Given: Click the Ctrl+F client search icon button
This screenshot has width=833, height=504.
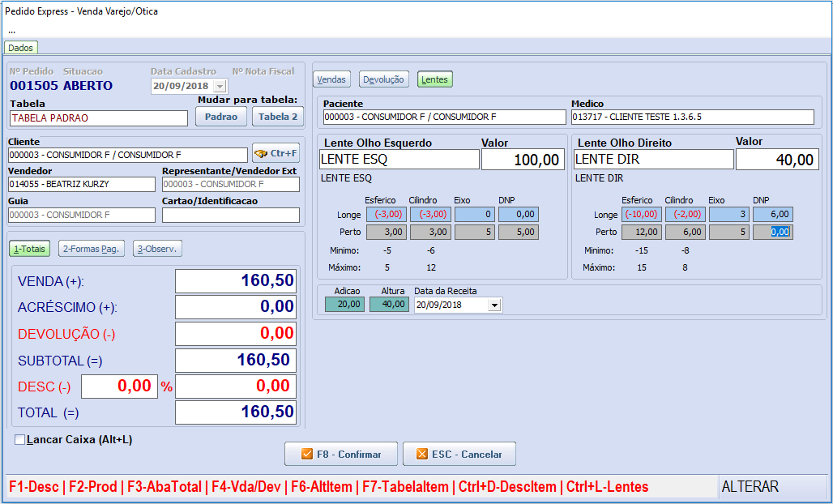Looking at the screenshot, I should pos(276,153).
